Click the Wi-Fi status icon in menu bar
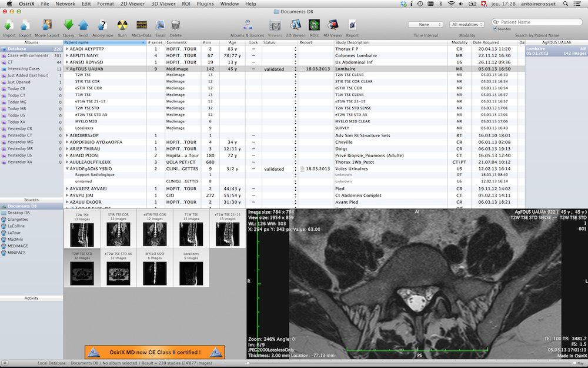The width and height of the screenshot is (588, 368). pyautogui.click(x=452, y=4)
